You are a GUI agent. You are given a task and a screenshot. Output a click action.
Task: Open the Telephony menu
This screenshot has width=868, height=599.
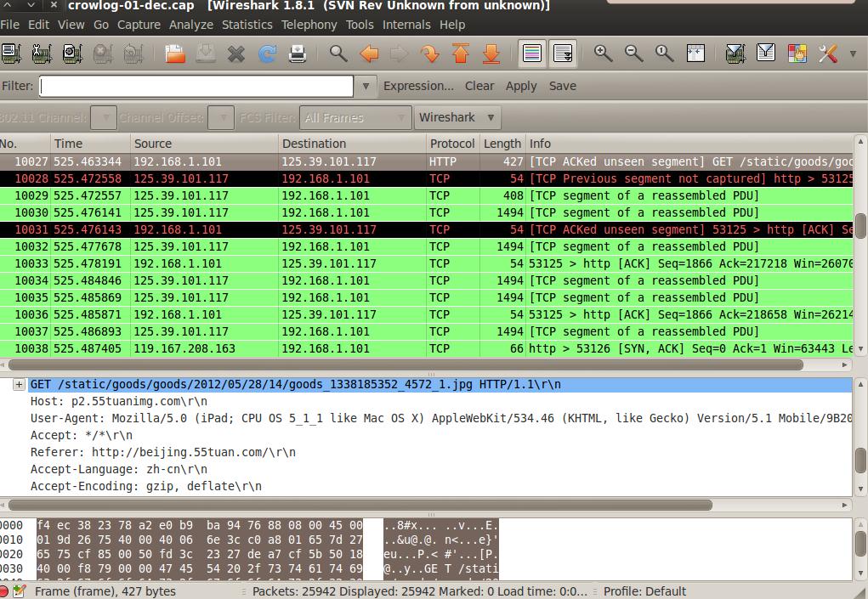[x=309, y=25]
